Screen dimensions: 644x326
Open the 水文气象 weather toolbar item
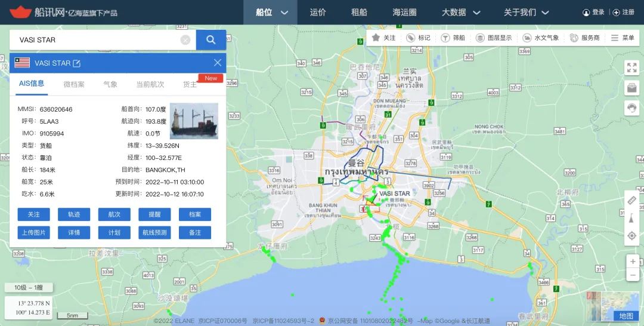(x=540, y=38)
